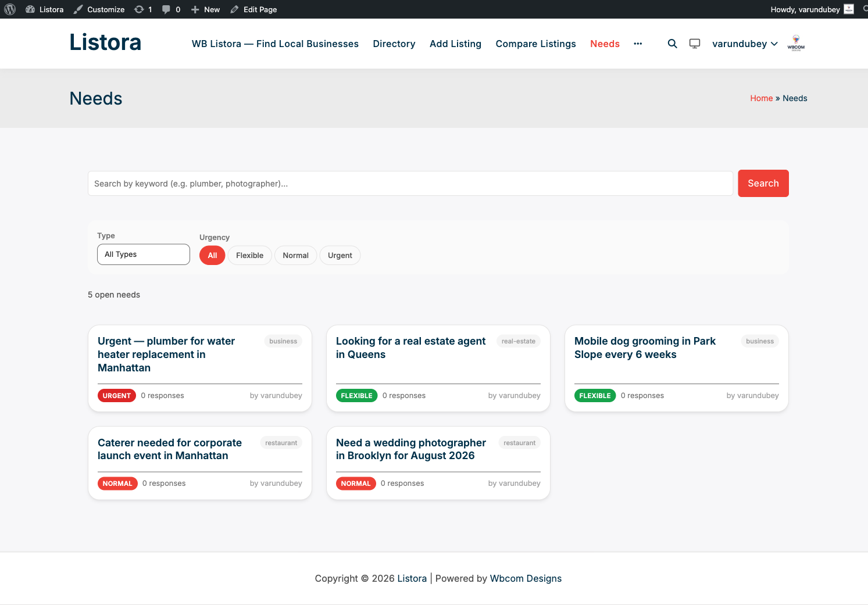Screen dimensions: 868x605
Task: Open the New content menu
Action: 205,9
